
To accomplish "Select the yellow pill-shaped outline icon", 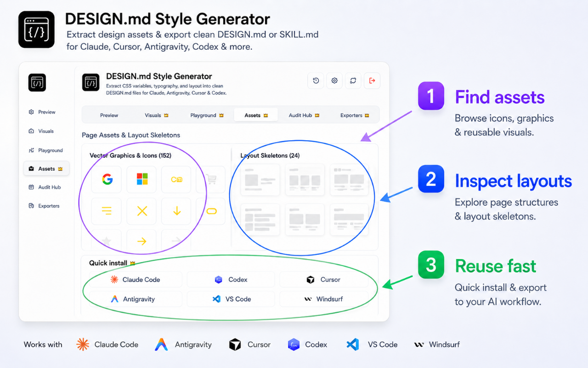I will point(211,211).
